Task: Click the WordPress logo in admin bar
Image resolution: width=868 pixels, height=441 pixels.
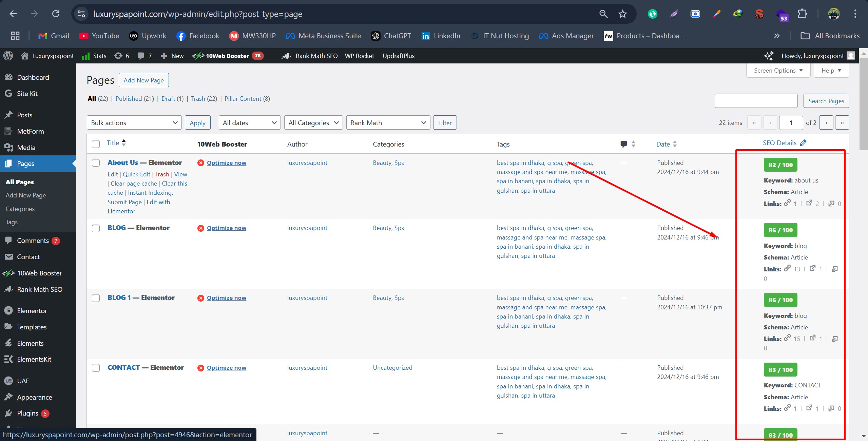Action: click(8, 56)
